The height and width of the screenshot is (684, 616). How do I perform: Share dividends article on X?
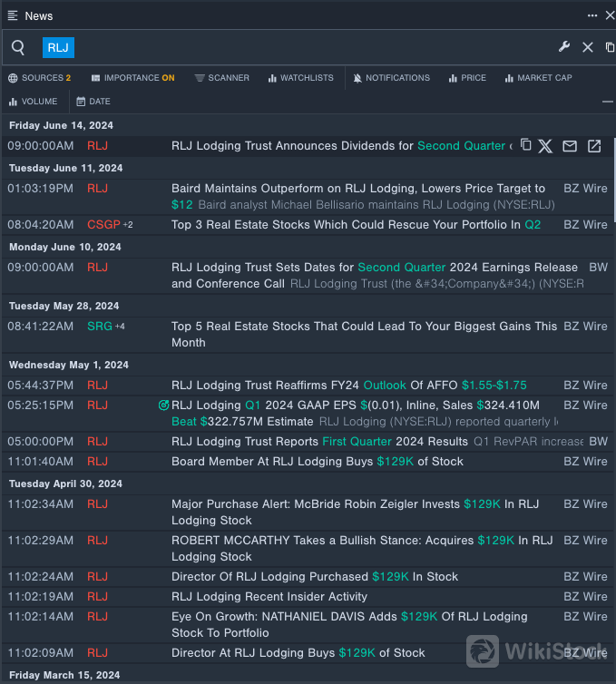(x=545, y=146)
